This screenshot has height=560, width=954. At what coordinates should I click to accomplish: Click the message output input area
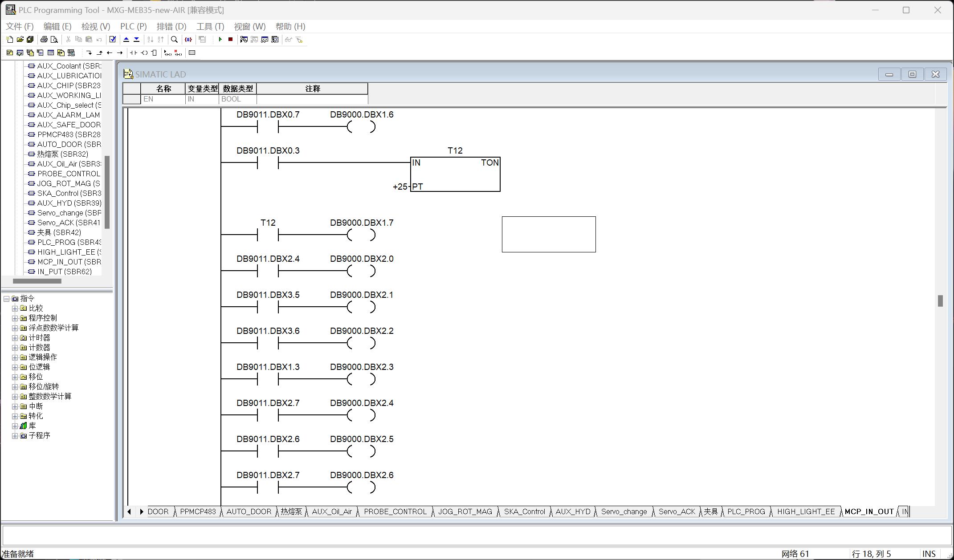click(x=477, y=535)
